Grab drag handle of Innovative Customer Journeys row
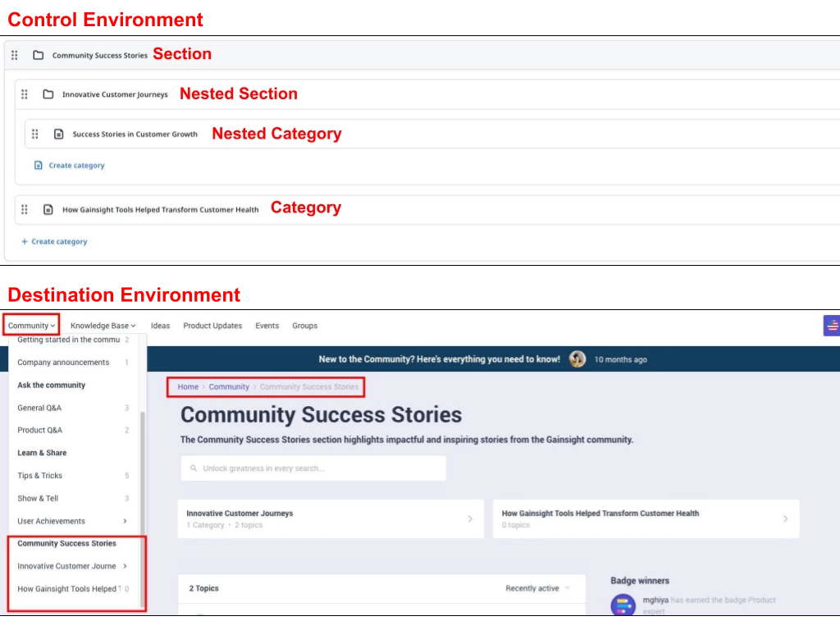The height and width of the screenshot is (630, 840). click(24, 94)
